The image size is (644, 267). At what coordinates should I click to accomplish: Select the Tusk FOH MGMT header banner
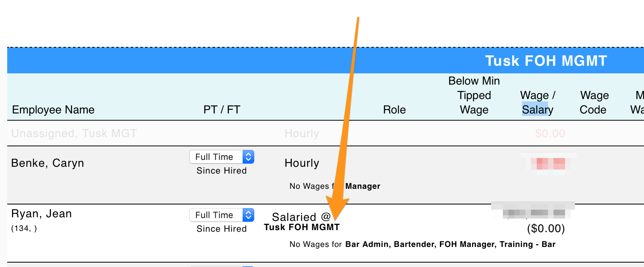(326, 61)
